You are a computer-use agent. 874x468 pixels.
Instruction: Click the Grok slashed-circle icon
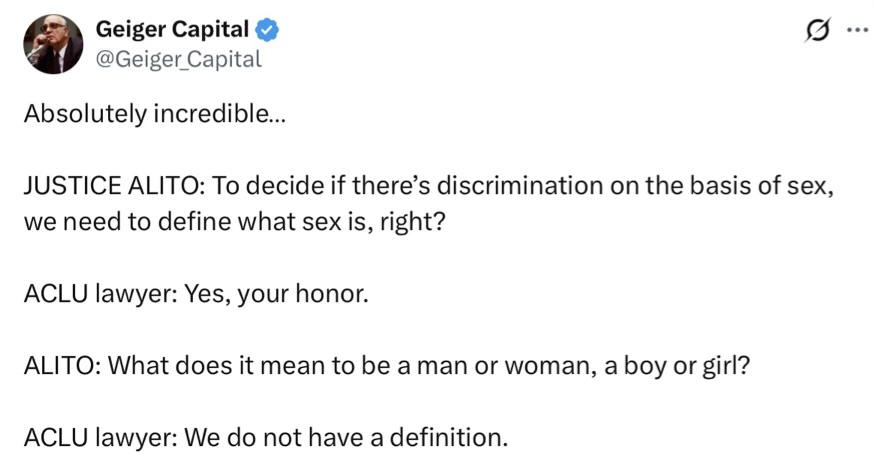coord(817,31)
